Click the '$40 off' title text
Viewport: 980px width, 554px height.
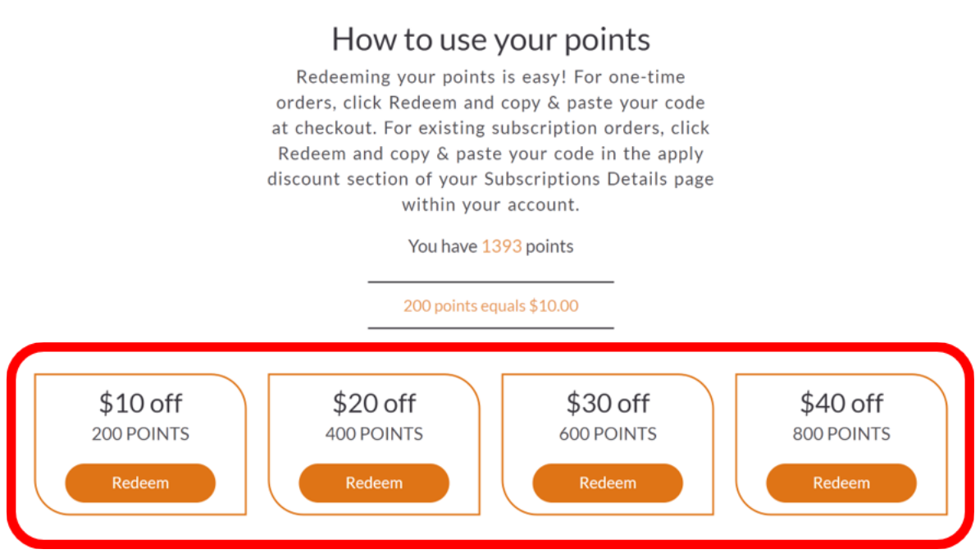pos(842,403)
